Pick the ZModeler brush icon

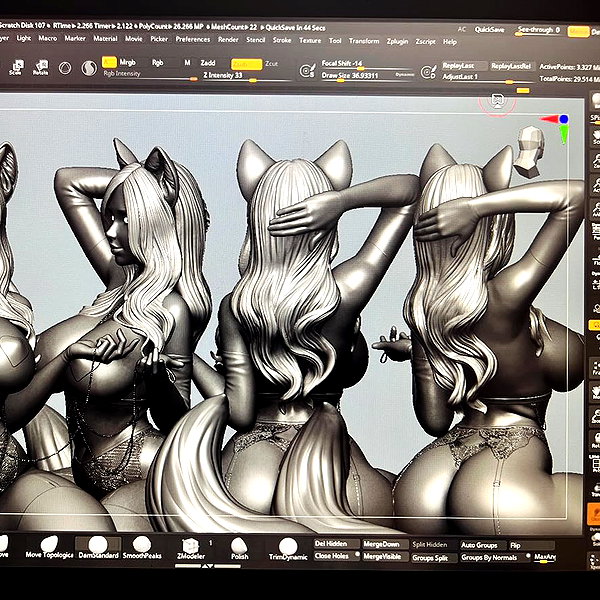pyautogui.click(x=191, y=549)
